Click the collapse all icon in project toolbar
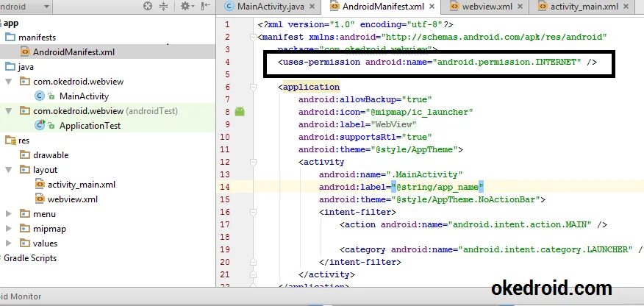Viewport: 644px width, 306px height. 163,6
